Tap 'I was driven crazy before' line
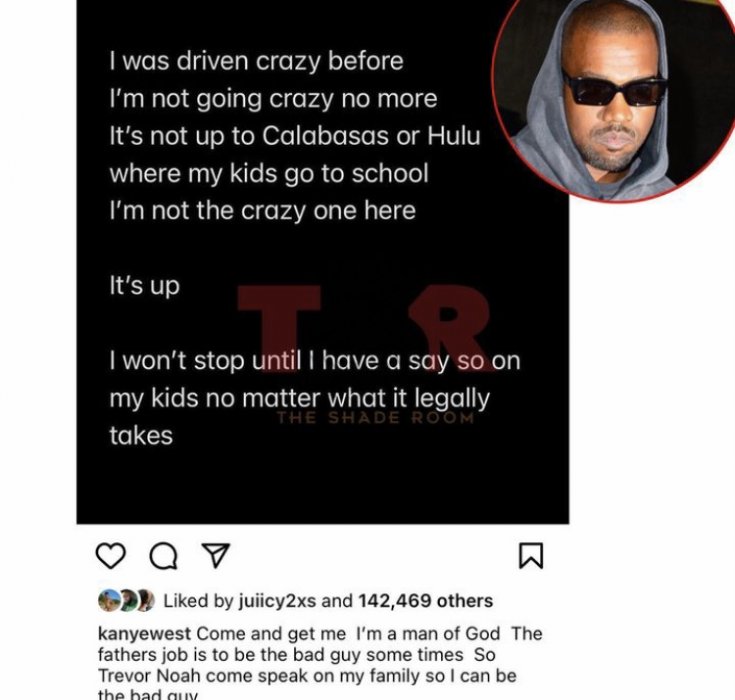Viewport: 735px width, 700px height. (256, 61)
